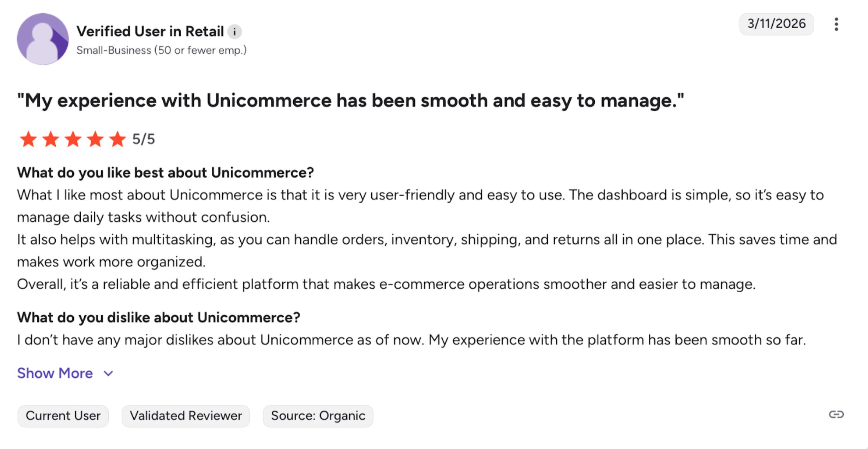Open the review title about Unicommerce experience
868x449 pixels.
350,101
